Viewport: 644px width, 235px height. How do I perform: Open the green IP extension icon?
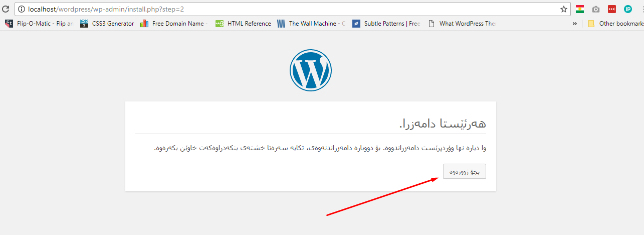click(x=628, y=9)
